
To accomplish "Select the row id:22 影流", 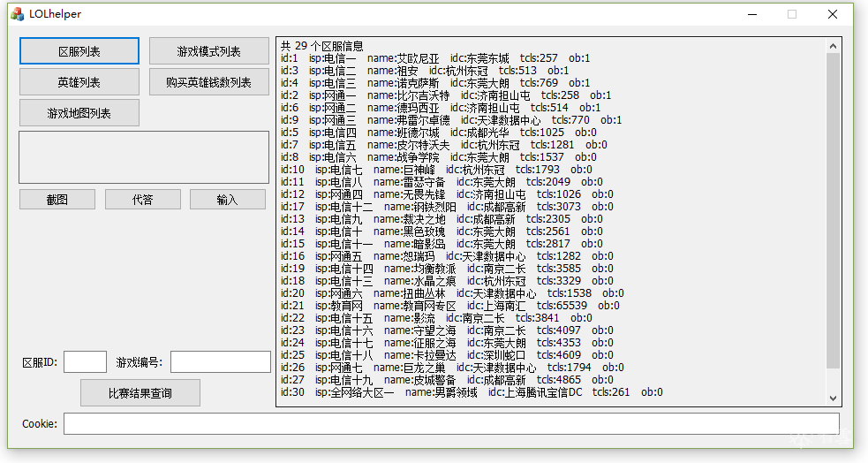I will (436, 318).
